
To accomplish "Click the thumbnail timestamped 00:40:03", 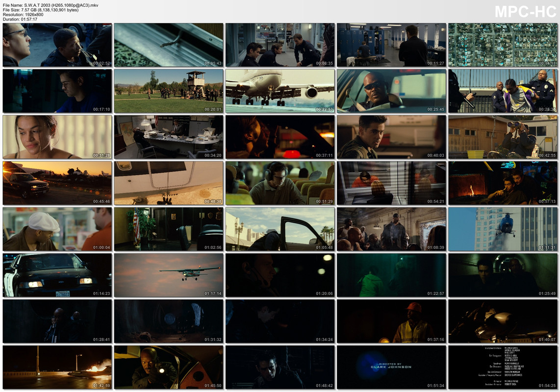I will point(391,137).
